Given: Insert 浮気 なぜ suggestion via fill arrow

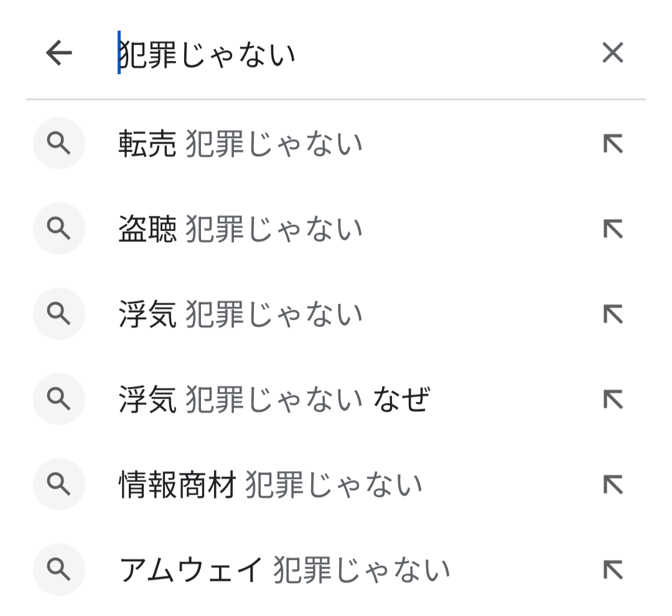Looking at the screenshot, I should click(613, 400).
